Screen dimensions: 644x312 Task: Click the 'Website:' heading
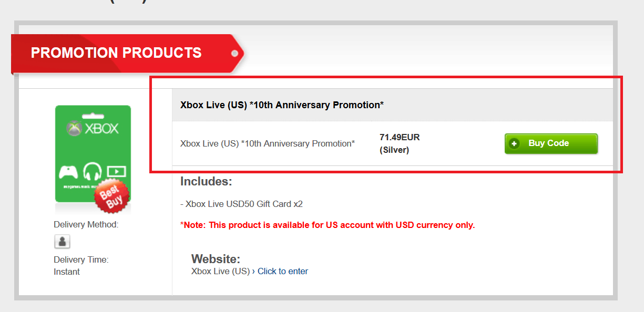pyautogui.click(x=216, y=259)
